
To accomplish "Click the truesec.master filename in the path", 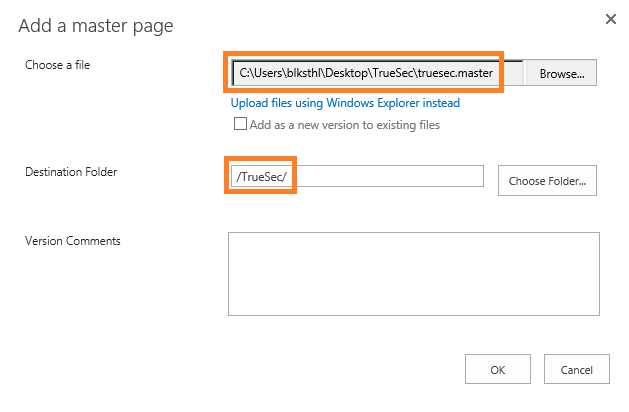I will tap(455, 74).
